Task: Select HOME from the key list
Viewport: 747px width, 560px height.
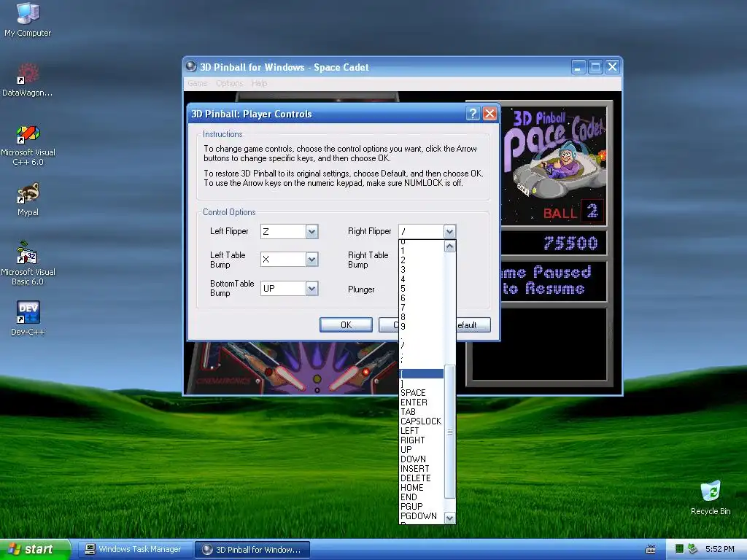Action: [x=421, y=488]
